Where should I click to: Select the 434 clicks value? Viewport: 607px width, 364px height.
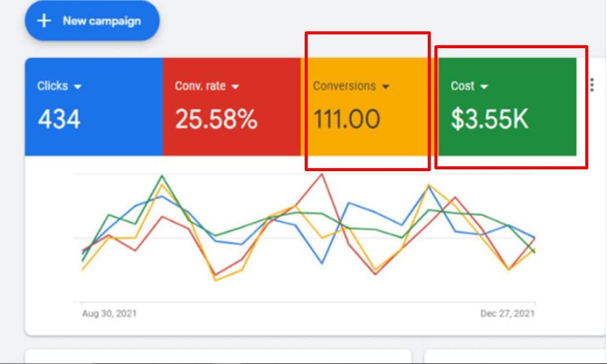[x=59, y=119]
